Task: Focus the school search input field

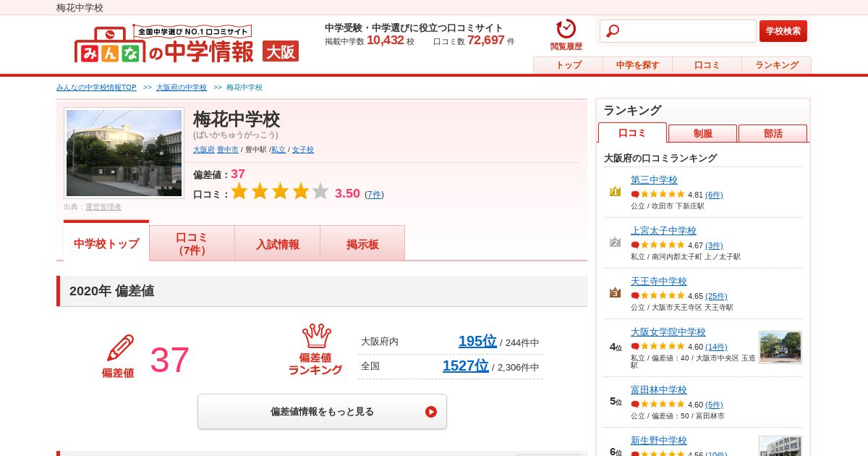Action: 678,31
